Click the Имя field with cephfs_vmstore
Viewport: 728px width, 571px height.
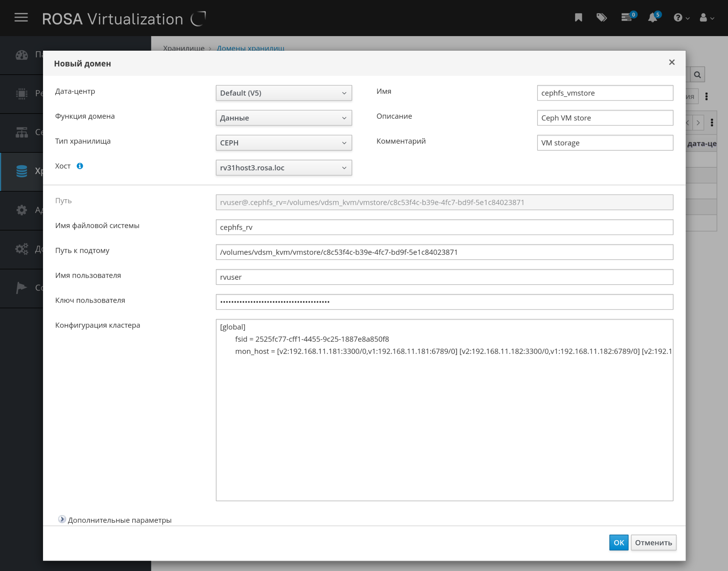click(605, 93)
